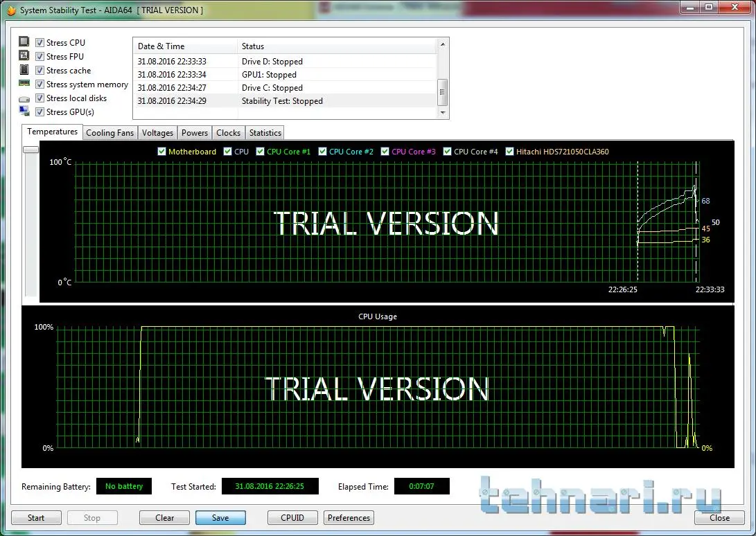Maximize the System Stability Test window

[709, 7]
